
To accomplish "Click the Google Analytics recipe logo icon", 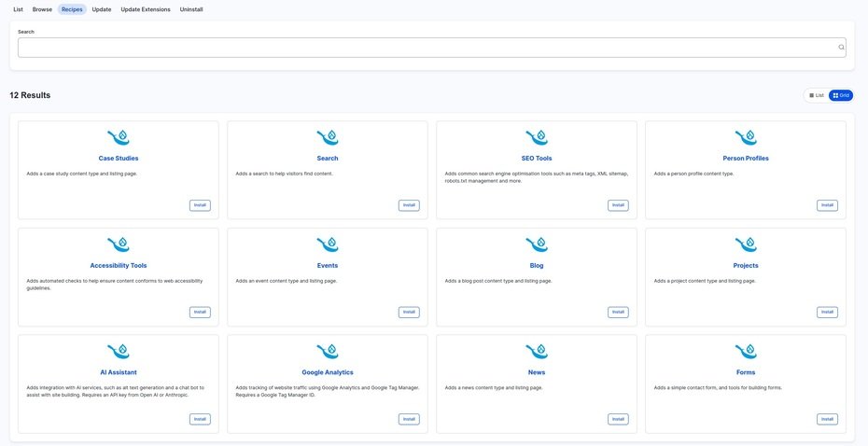I will pos(328,352).
